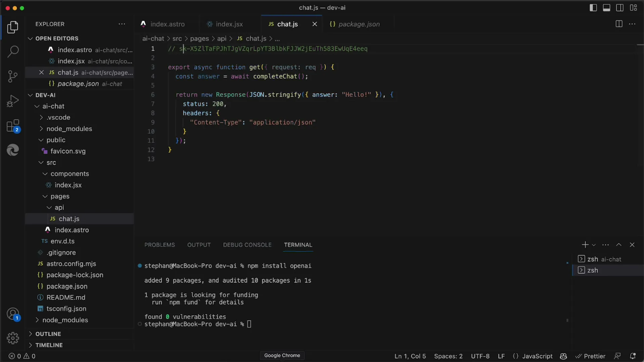
Task: Change encoding via UTF-8 status item
Action: [x=480, y=356]
